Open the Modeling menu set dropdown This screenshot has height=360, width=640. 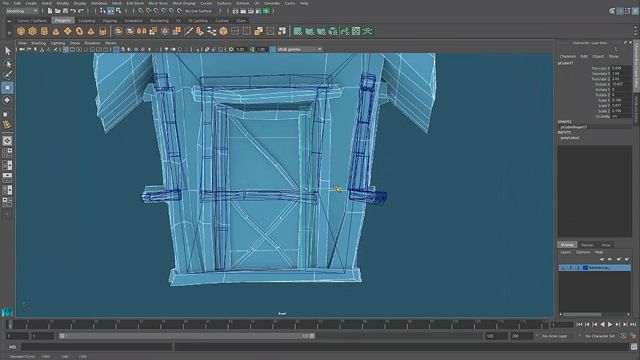tap(22, 11)
